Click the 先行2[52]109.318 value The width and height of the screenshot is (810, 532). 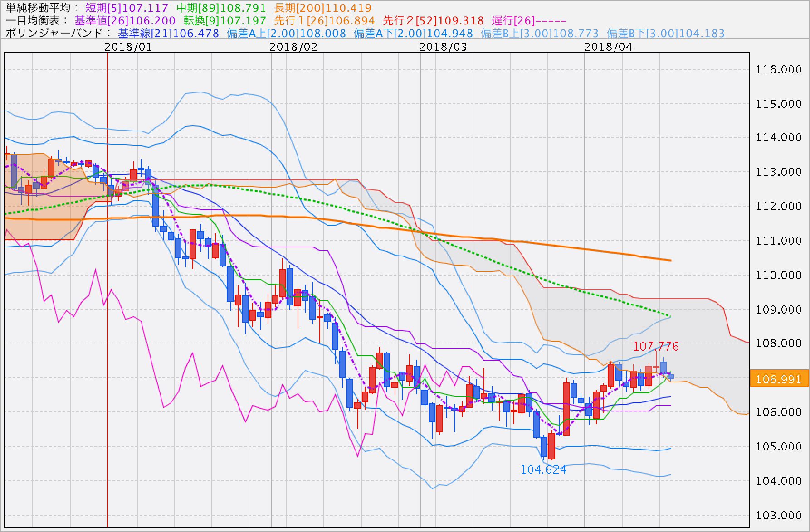click(433, 20)
